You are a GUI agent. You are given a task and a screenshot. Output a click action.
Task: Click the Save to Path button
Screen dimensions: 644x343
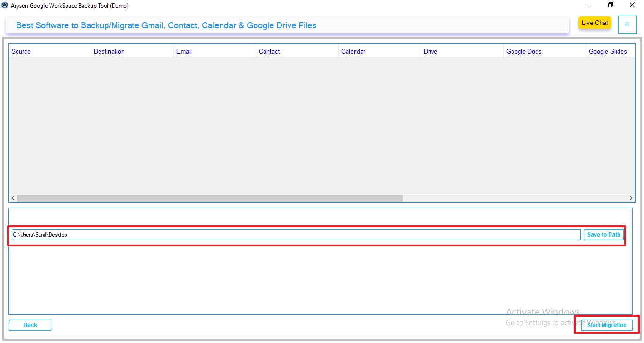(603, 235)
